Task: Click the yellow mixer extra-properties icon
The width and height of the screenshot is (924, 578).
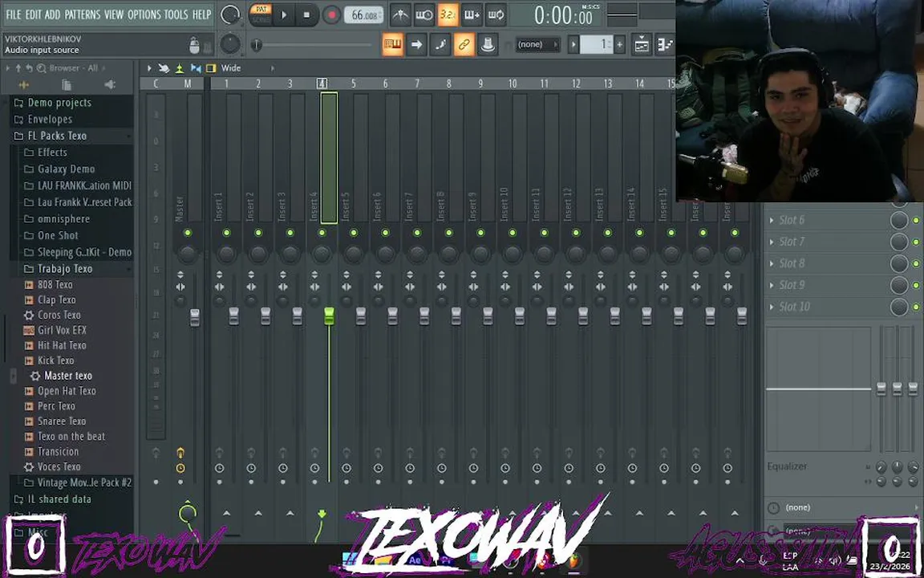Action: pyautogui.click(x=211, y=68)
